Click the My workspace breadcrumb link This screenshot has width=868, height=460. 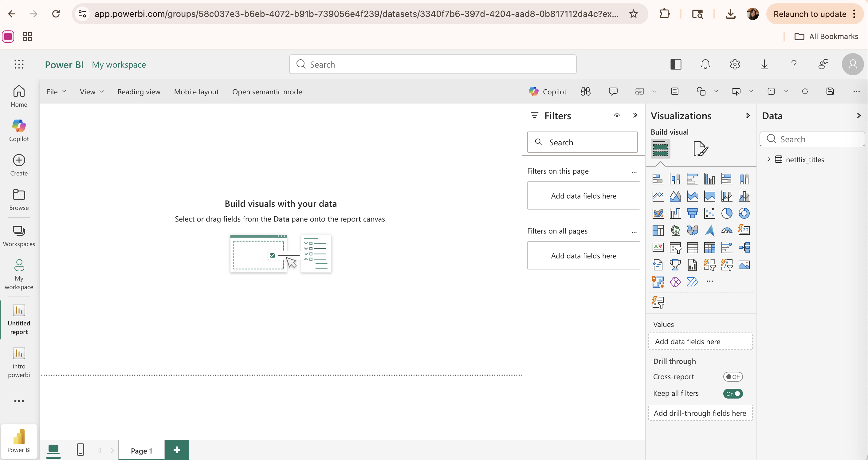click(119, 64)
